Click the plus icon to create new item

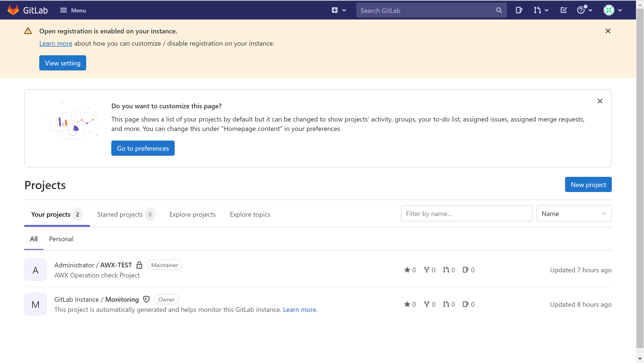[335, 10]
